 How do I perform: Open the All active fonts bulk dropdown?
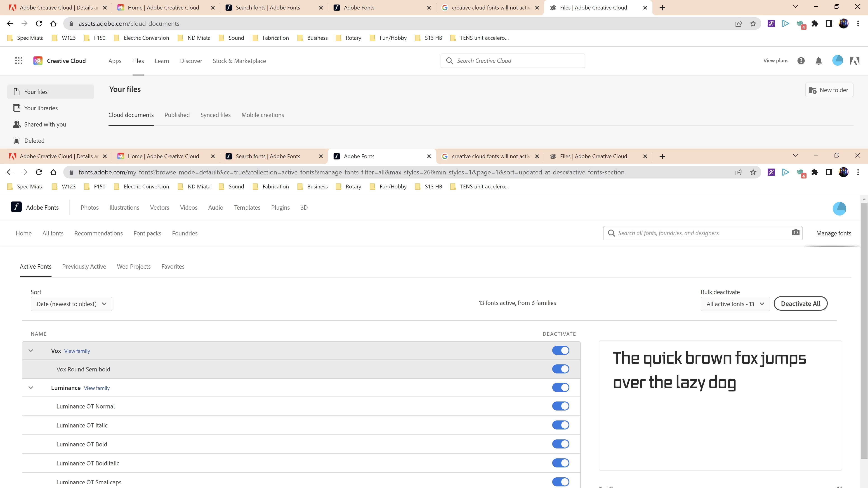tap(735, 304)
